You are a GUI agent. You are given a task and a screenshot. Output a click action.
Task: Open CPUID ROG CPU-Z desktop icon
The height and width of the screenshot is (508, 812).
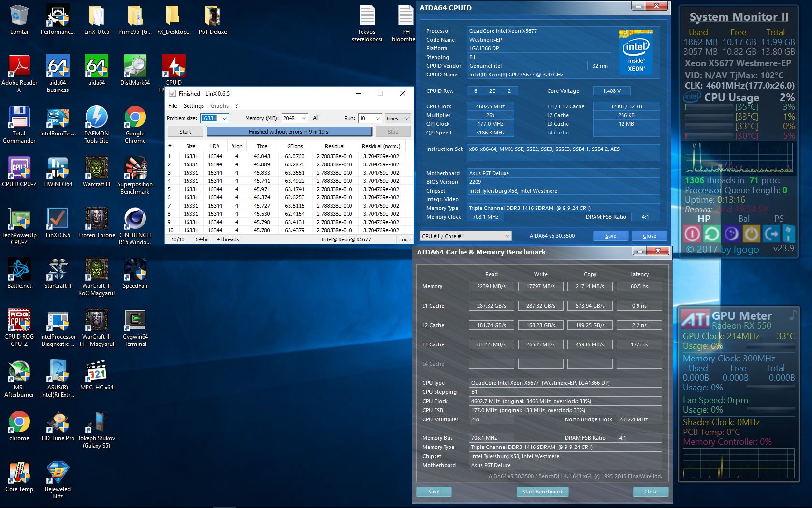click(x=19, y=328)
